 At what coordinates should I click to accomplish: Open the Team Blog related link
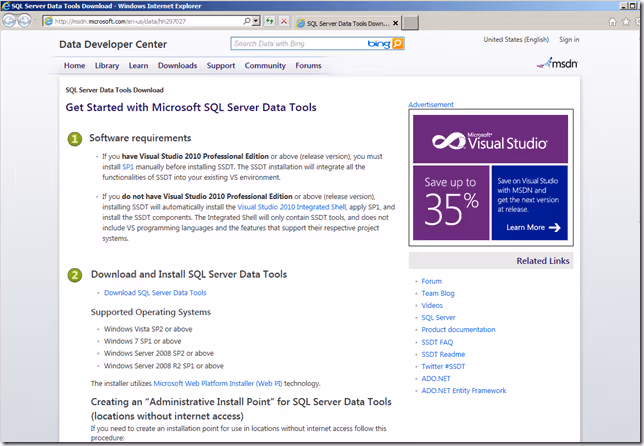click(x=438, y=293)
